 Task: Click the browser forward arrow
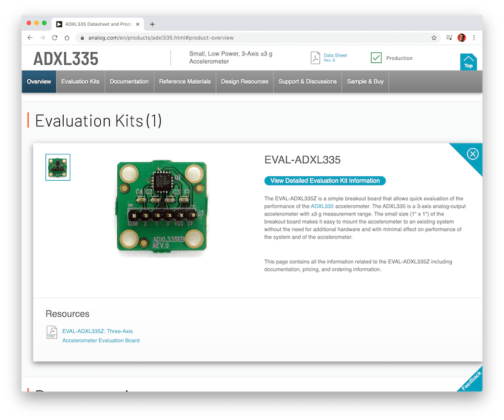pyautogui.click(x=42, y=38)
